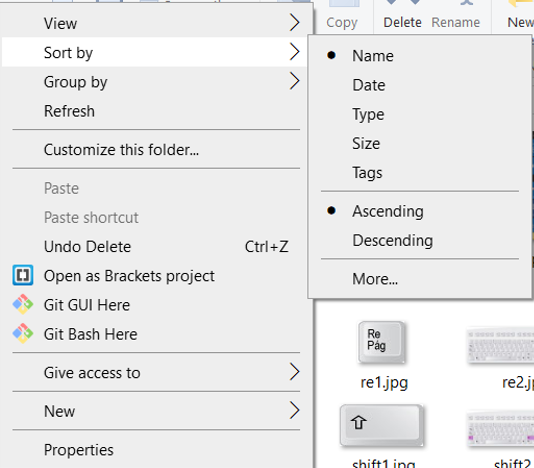Viewport: 534px width, 468px height.
Task: Expand the New submenu arrow
Action: tap(294, 410)
